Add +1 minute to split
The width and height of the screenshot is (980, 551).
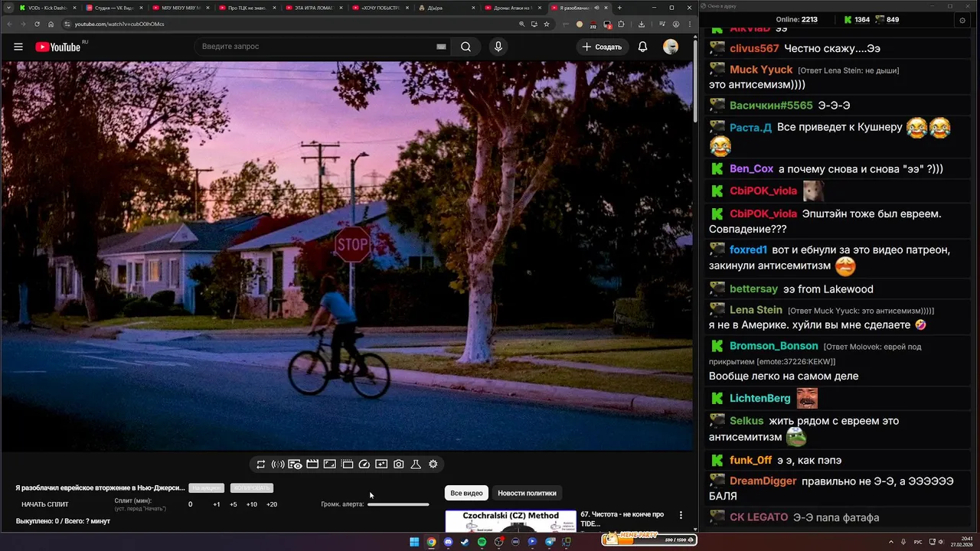pos(217,505)
